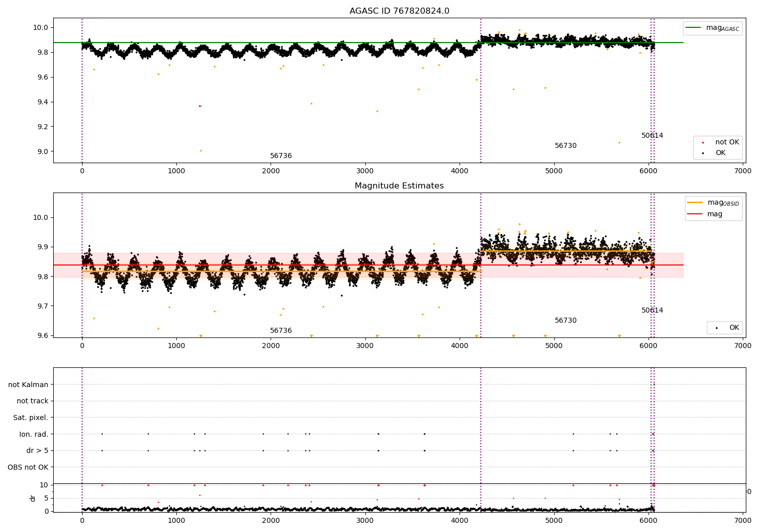Screen dimensions: 760x532
Task: Click the 'dr > 5' row label
Action: (x=37, y=451)
